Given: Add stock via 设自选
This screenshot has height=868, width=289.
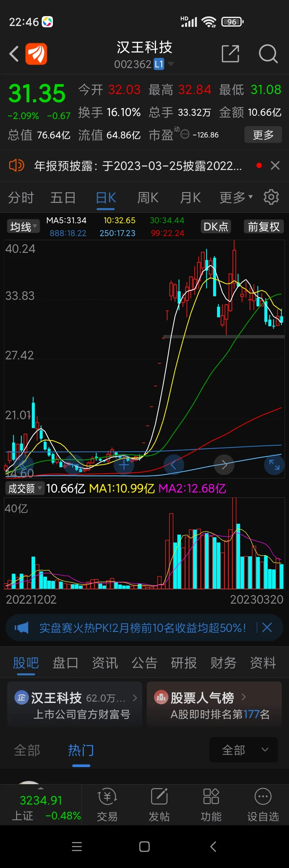Looking at the screenshot, I should click(263, 805).
